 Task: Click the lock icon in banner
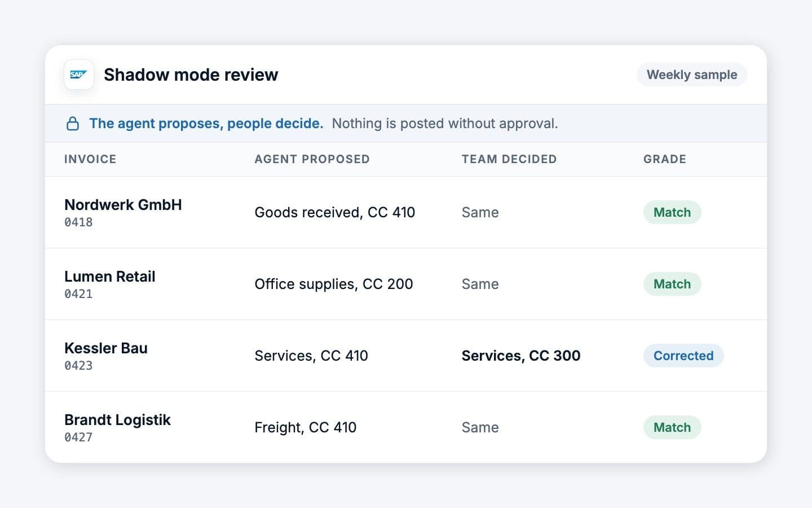(x=73, y=124)
